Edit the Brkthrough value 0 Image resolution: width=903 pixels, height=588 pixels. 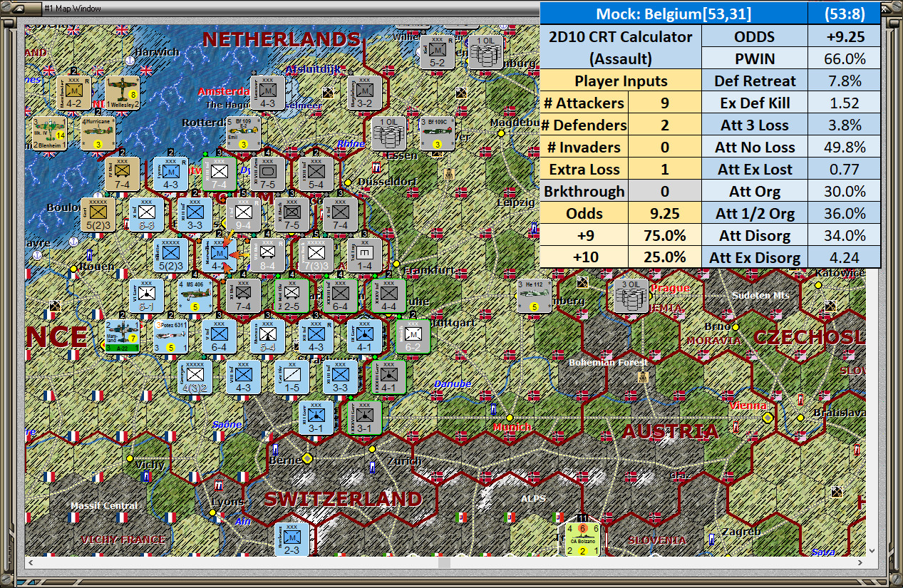point(665,192)
